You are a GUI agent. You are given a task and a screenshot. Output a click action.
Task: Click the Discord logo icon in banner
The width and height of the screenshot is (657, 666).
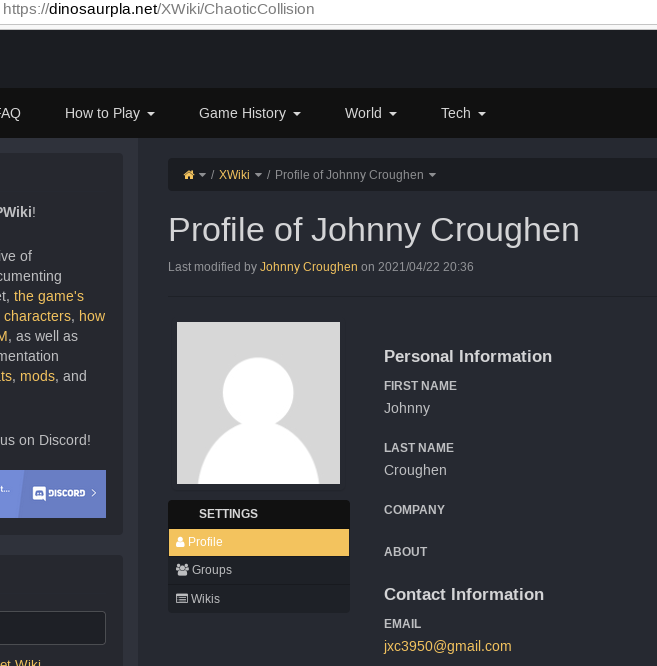pos(39,494)
